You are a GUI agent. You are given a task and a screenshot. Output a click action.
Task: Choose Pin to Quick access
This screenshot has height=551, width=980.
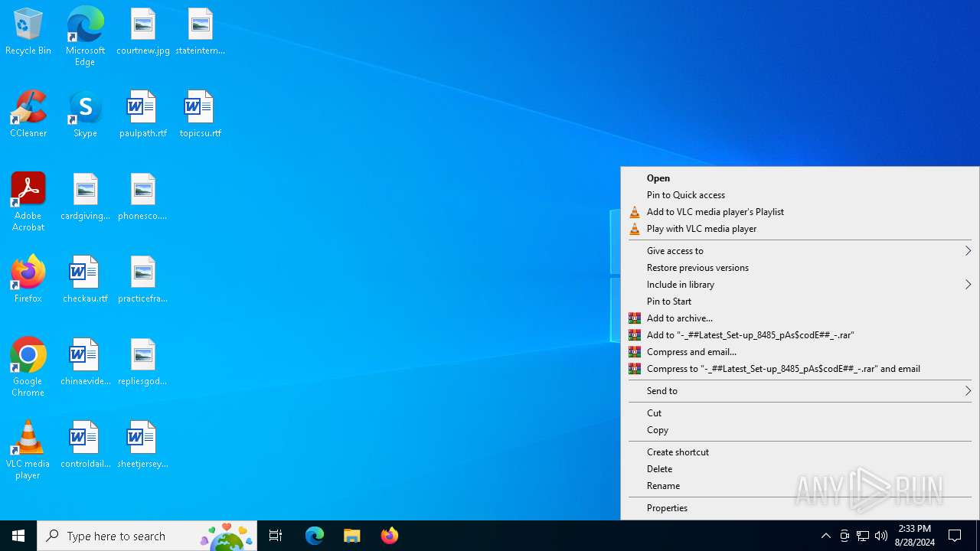click(x=800, y=195)
